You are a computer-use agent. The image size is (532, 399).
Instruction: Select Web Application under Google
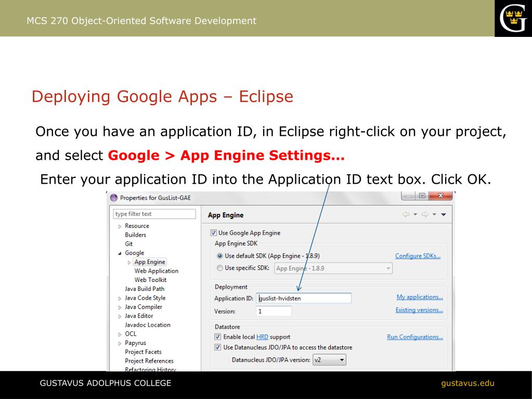pos(156,271)
